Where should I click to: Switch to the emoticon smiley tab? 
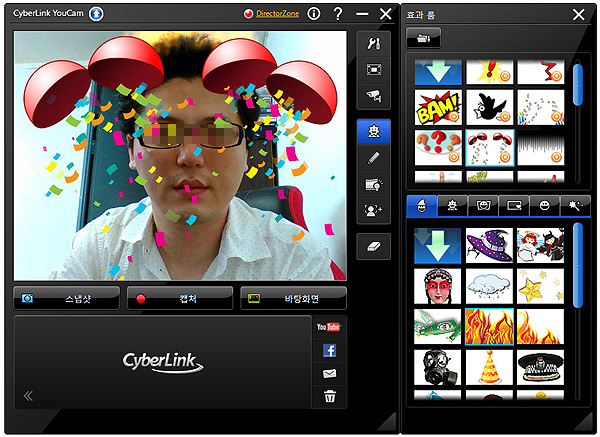(545, 206)
